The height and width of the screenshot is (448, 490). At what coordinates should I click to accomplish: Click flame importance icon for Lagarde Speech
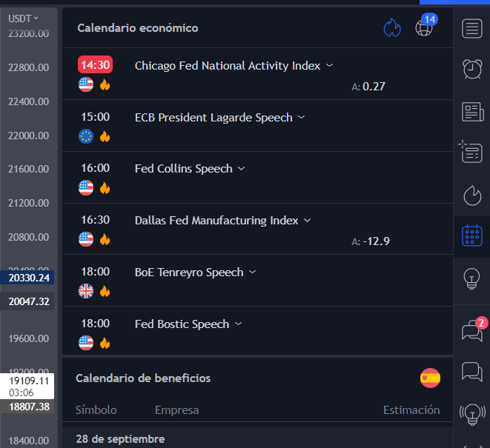[105, 136]
